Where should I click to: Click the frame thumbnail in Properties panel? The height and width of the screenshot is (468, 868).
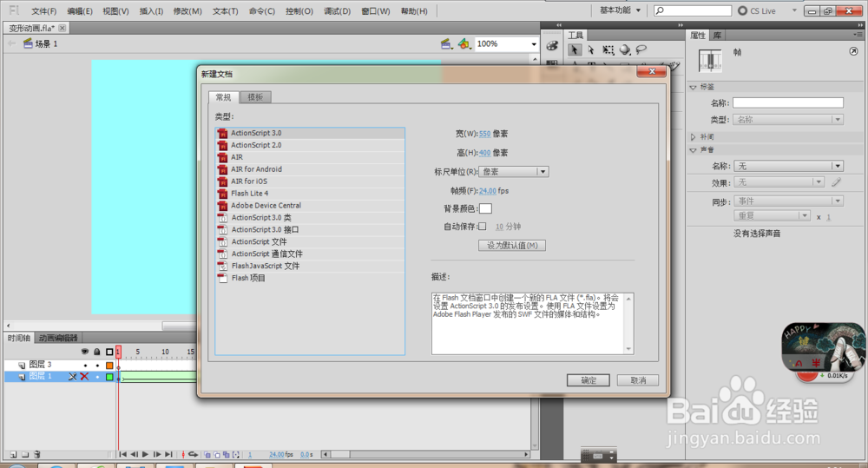click(710, 61)
